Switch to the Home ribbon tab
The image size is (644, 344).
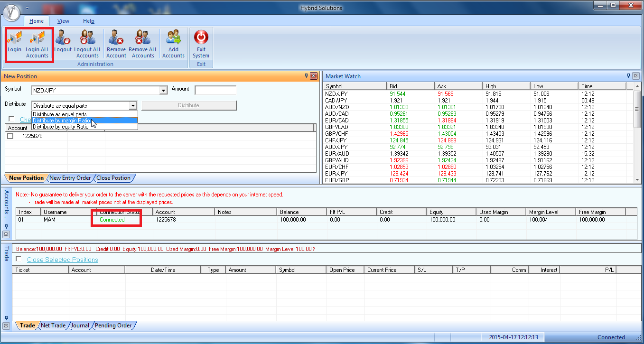[37, 21]
